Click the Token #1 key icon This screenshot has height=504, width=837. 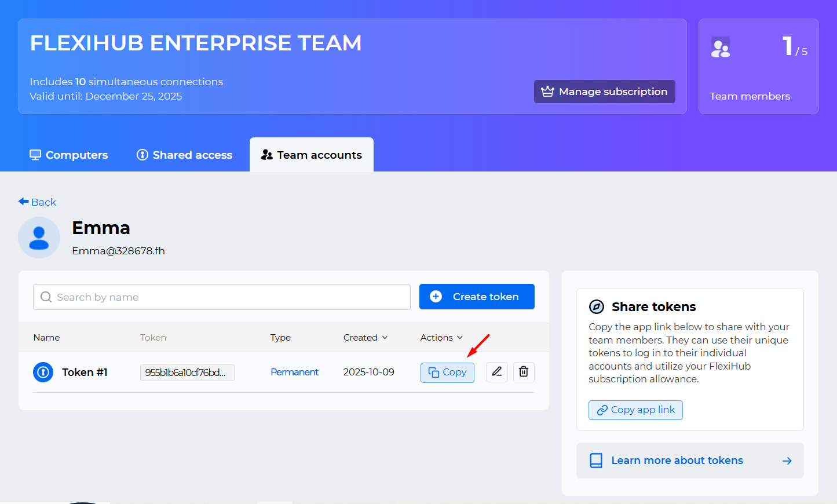coord(43,372)
